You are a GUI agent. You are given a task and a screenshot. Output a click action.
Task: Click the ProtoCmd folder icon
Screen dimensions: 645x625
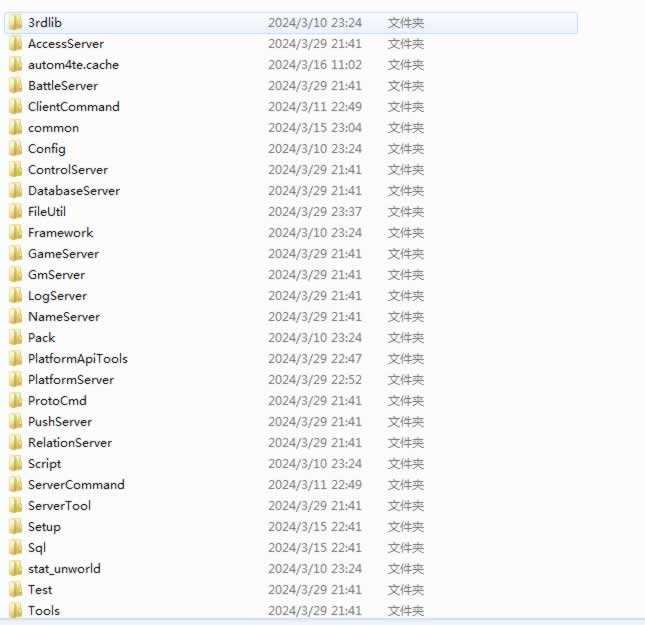pos(15,400)
